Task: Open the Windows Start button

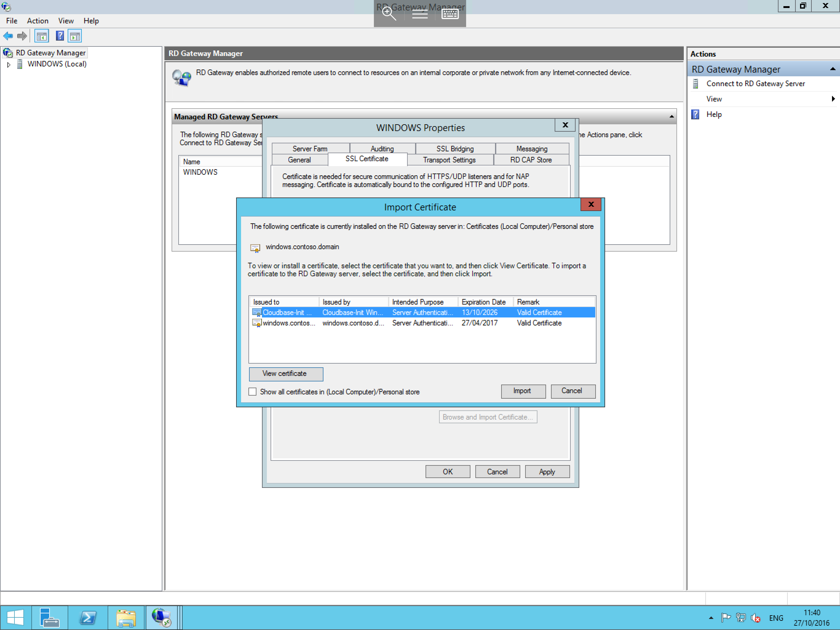Action: pyautogui.click(x=15, y=618)
